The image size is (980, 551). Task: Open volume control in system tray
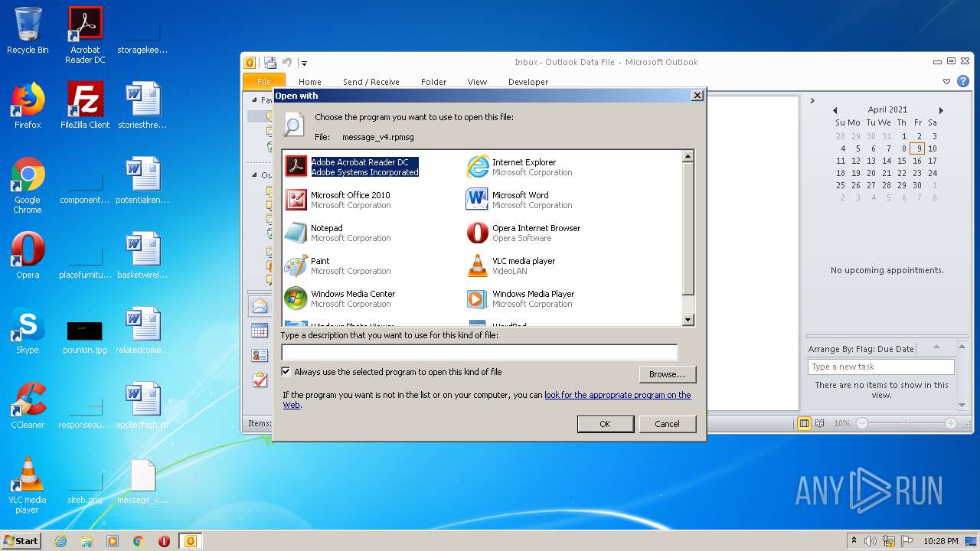[871, 541]
